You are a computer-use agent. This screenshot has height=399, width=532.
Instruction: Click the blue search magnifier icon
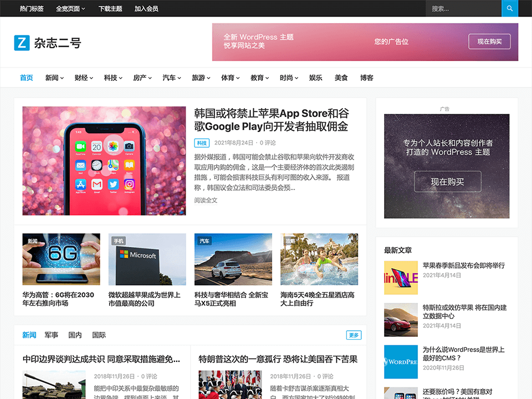[x=510, y=8]
